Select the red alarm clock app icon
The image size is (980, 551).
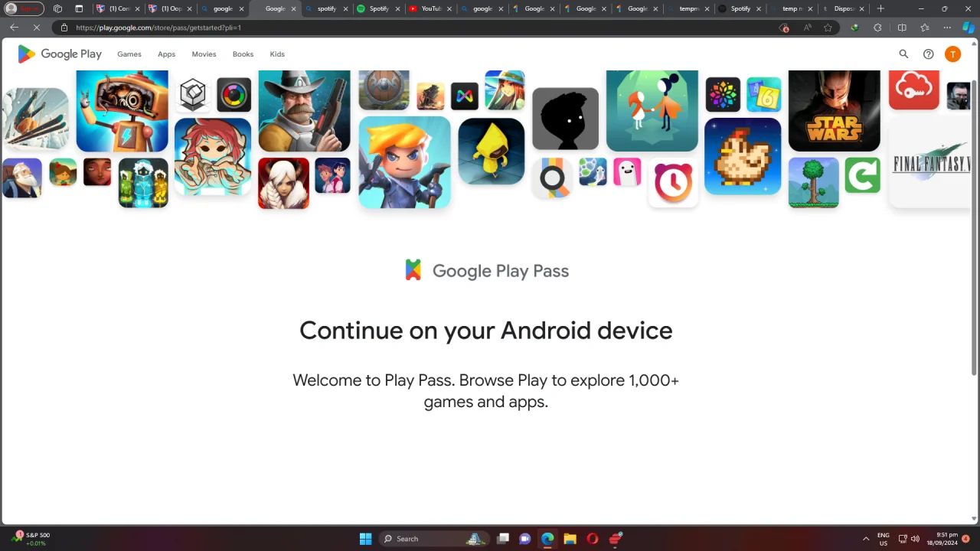(673, 182)
